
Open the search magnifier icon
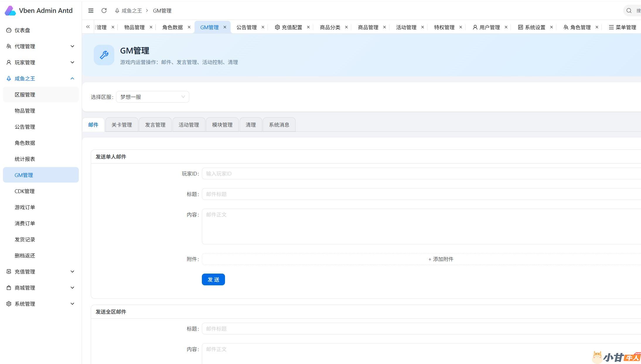coord(629,11)
